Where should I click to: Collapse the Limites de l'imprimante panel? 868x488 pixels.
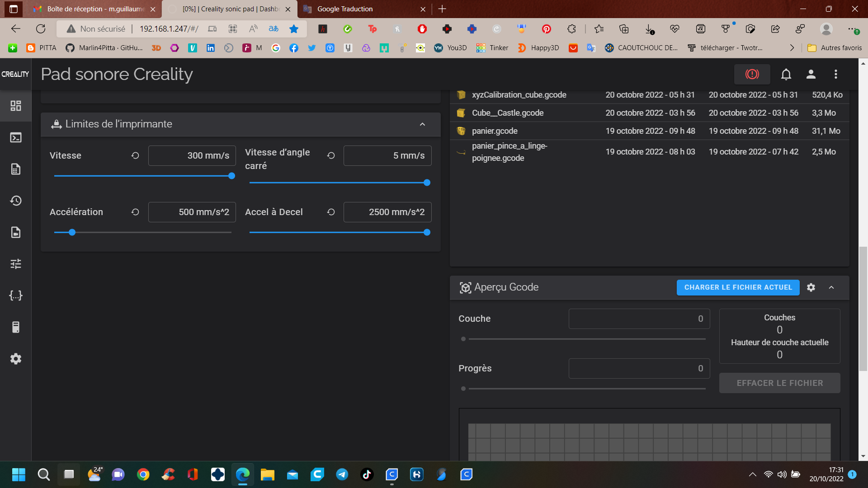pyautogui.click(x=422, y=124)
